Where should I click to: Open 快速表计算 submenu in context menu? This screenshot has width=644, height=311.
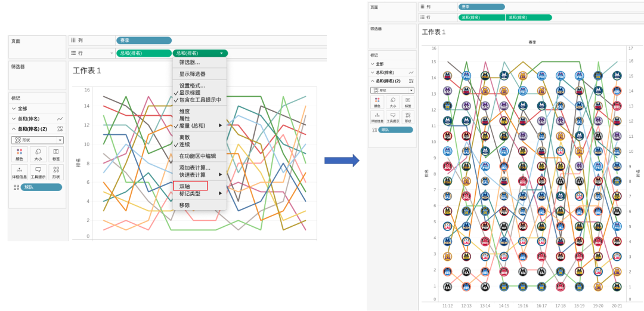click(x=199, y=174)
